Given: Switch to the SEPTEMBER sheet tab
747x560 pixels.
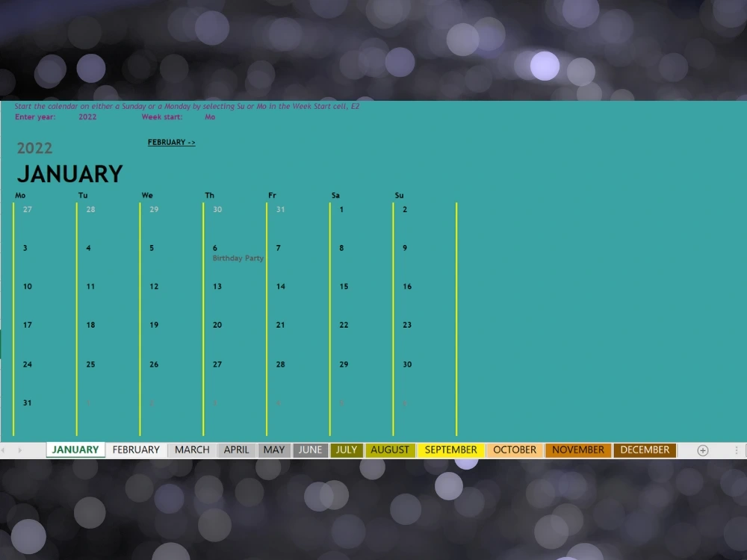Looking at the screenshot, I should pos(450,450).
